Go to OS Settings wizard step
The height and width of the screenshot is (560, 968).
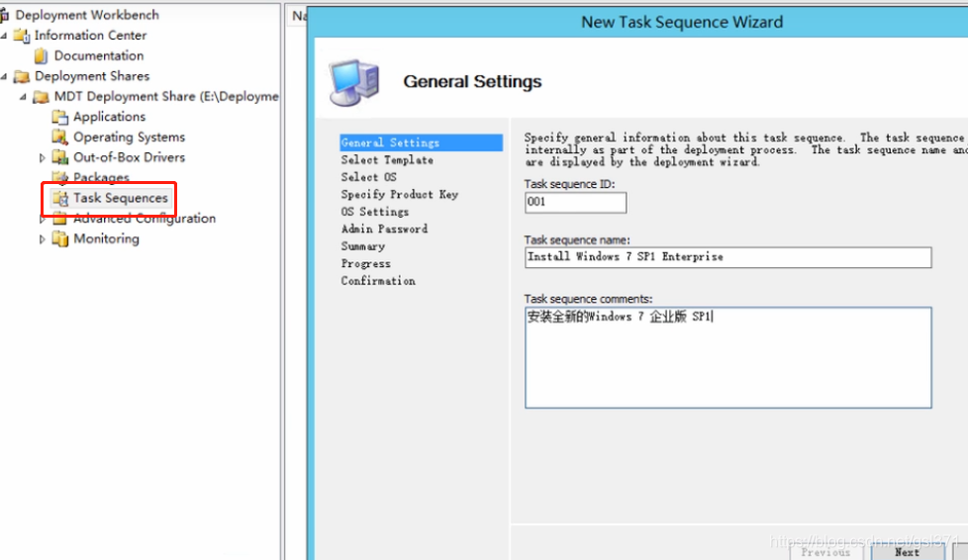[375, 212]
